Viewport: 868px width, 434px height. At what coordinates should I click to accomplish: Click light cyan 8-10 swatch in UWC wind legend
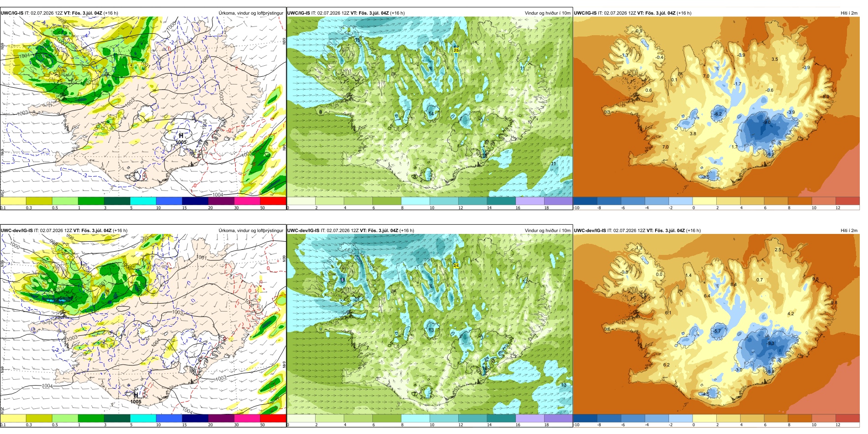coord(415,201)
